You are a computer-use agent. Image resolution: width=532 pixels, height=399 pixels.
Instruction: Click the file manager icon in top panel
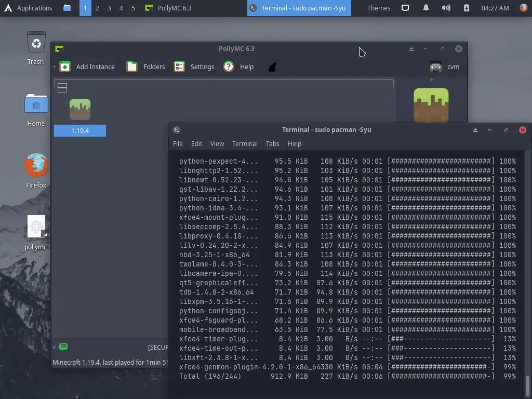pyautogui.click(x=67, y=8)
